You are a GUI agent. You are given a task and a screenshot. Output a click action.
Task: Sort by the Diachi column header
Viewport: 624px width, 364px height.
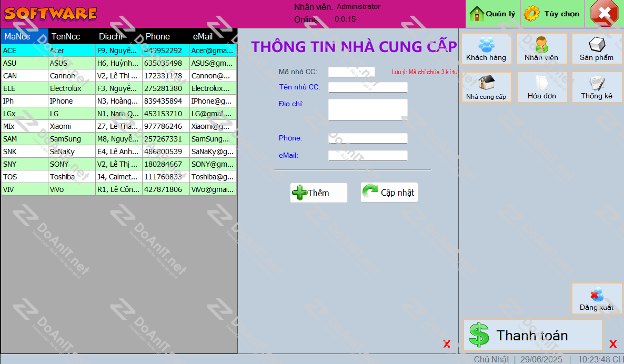point(119,36)
